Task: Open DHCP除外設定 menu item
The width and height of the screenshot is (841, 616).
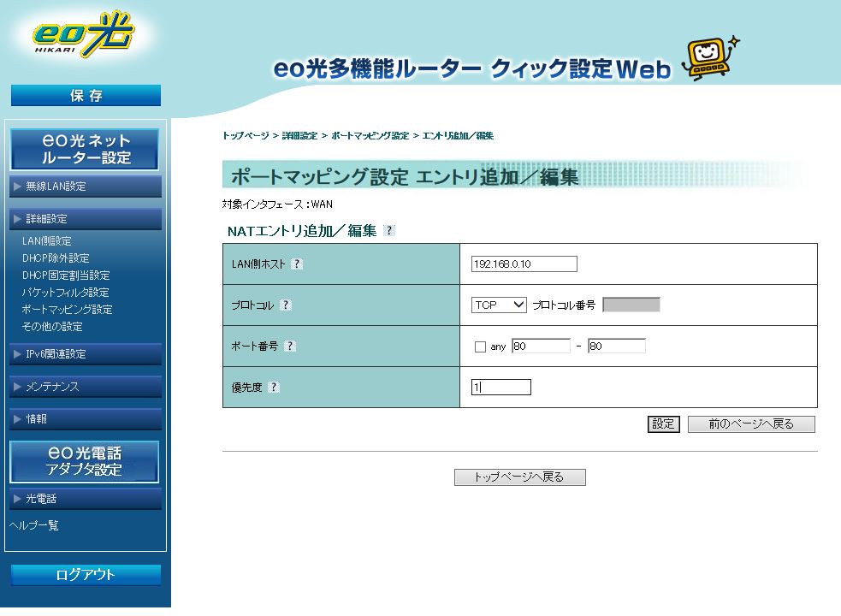Action: (x=56, y=258)
